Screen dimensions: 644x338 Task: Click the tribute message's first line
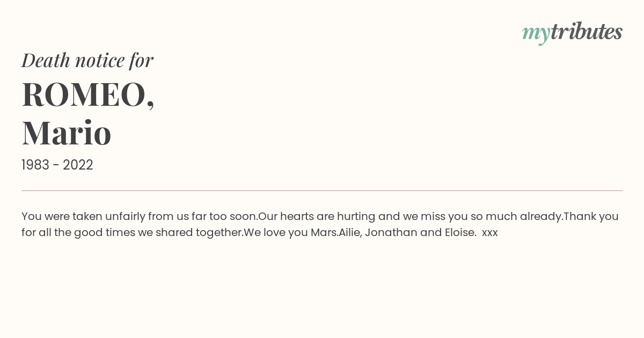coord(320,217)
